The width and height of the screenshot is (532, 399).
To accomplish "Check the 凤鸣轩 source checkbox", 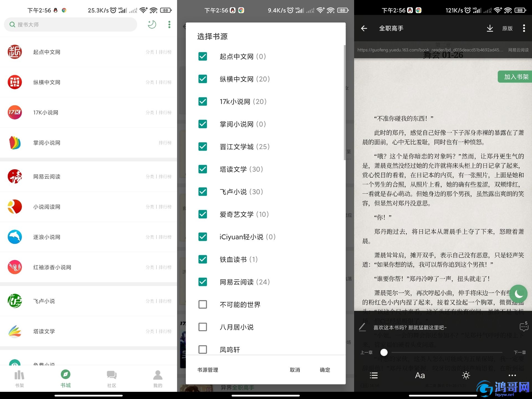I will coord(203,350).
